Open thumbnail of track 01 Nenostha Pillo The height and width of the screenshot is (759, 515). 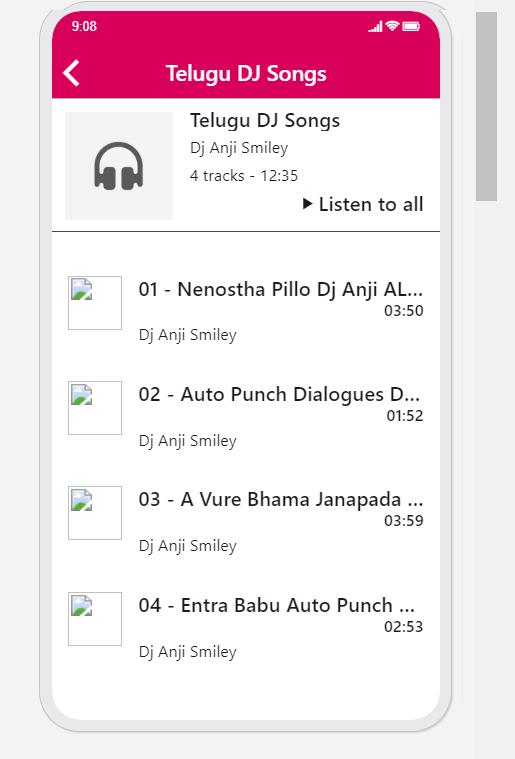pyautogui.click(x=95, y=303)
